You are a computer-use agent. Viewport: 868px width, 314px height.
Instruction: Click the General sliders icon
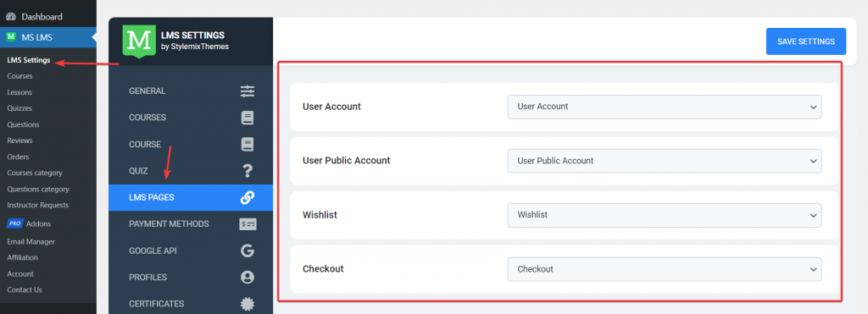248,91
